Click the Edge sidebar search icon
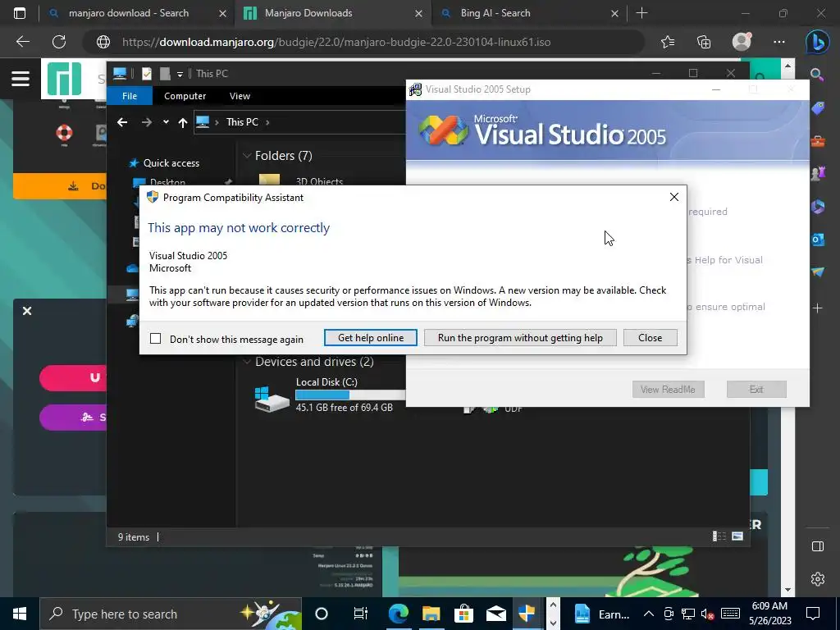This screenshot has height=630, width=840. coord(817,75)
